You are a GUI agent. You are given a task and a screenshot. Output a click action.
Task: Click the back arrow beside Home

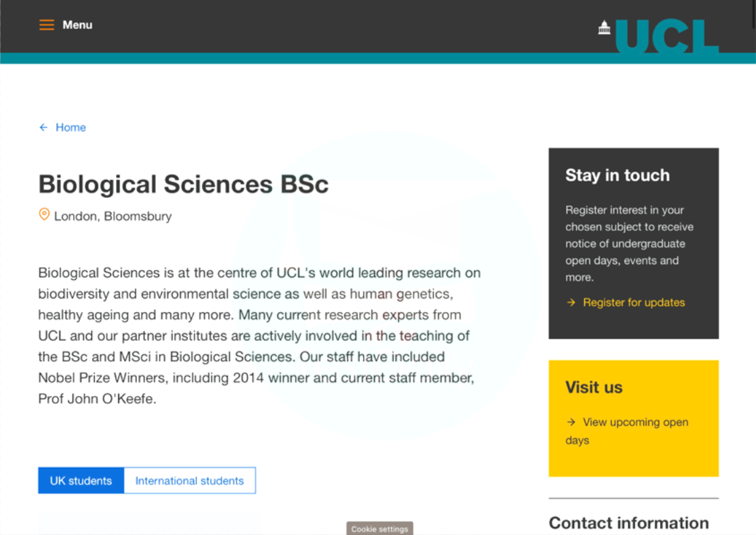[x=44, y=128]
